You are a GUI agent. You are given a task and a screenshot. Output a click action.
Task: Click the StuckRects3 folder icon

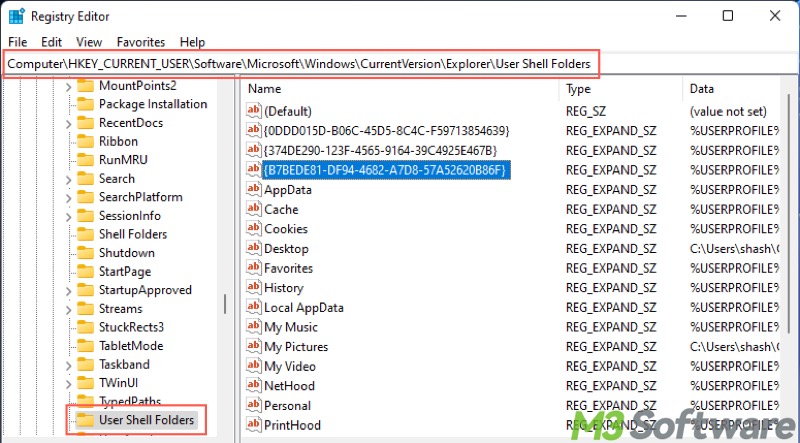point(85,327)
